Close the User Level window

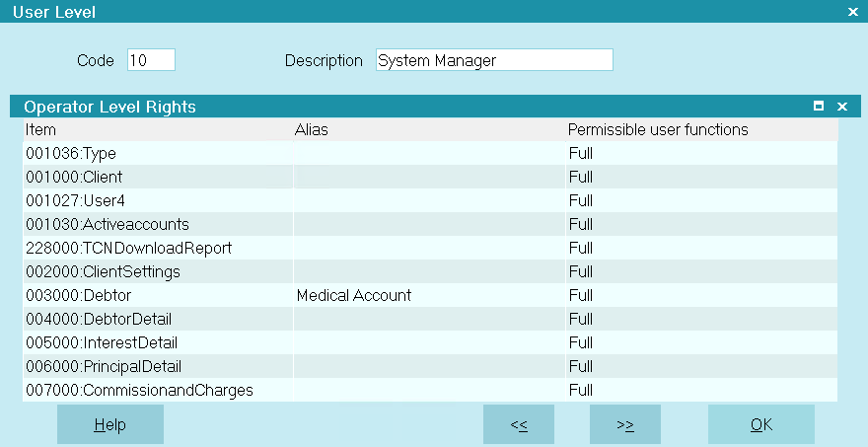click(853, 11)
